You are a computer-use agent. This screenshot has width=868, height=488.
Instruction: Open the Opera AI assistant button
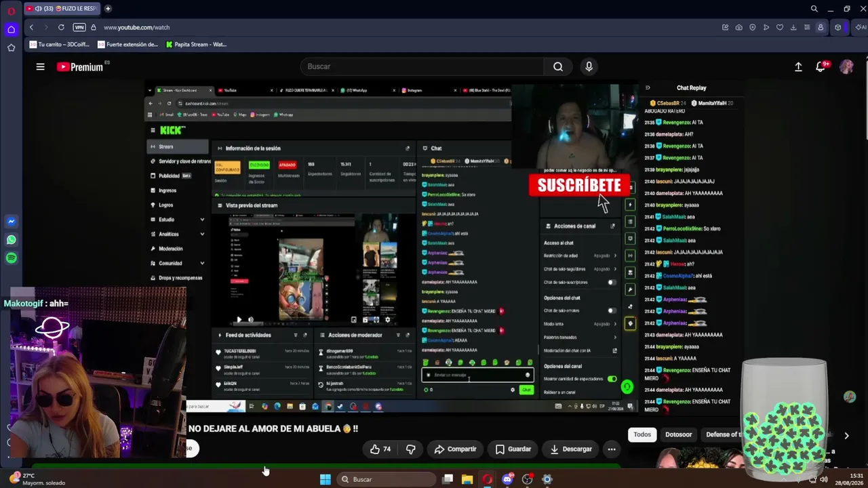[861, 27]
